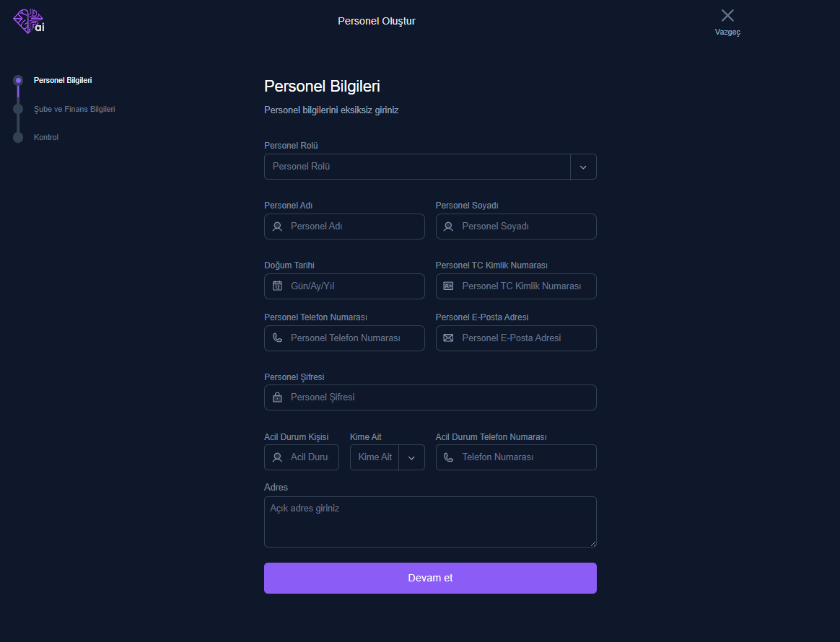Click the envelope icon in E-Posta Adresi field
840x642 pixels.
tap(448, 338)
